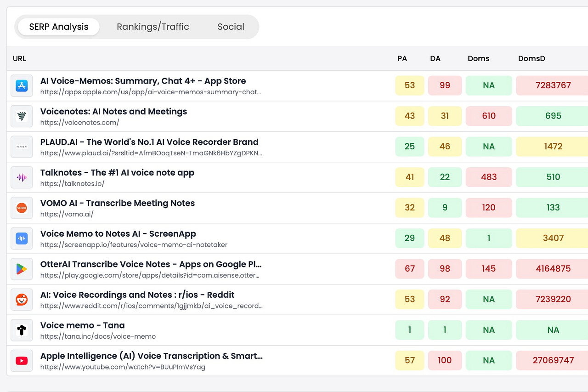Click DomsD value 27069747

point(553,360)
